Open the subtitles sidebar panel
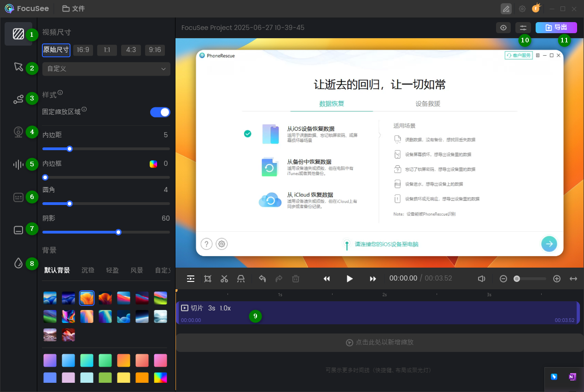 [x=18, y=230]
